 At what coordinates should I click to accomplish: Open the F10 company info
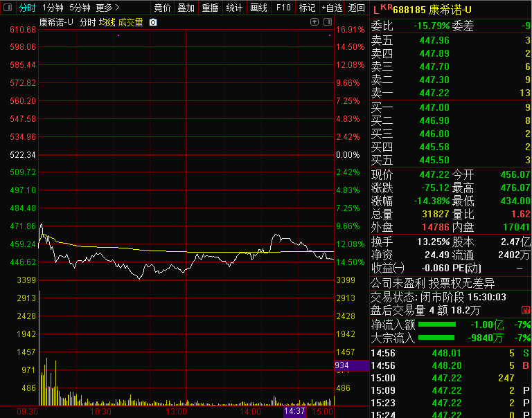[283, 8]
